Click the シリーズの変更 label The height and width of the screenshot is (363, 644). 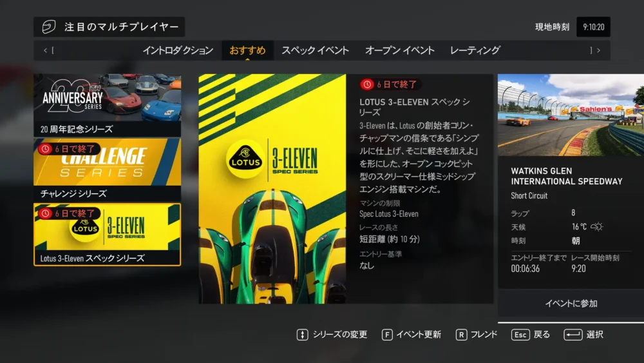[x=340, y=335]
